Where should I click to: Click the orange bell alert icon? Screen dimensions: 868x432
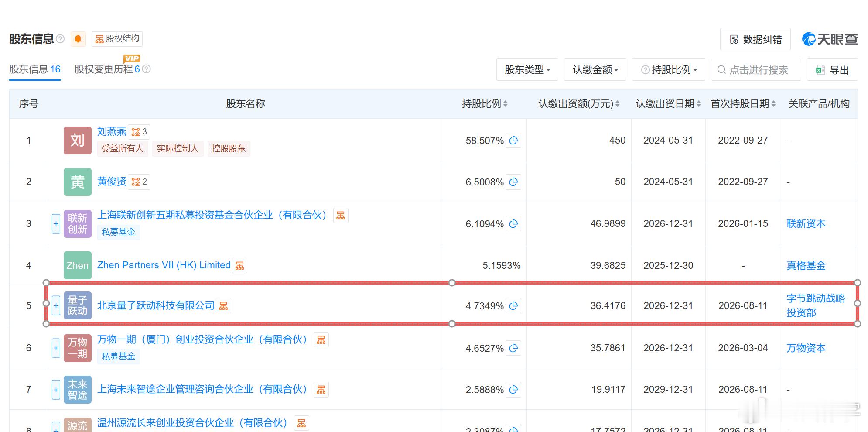[x=78, y=39]
